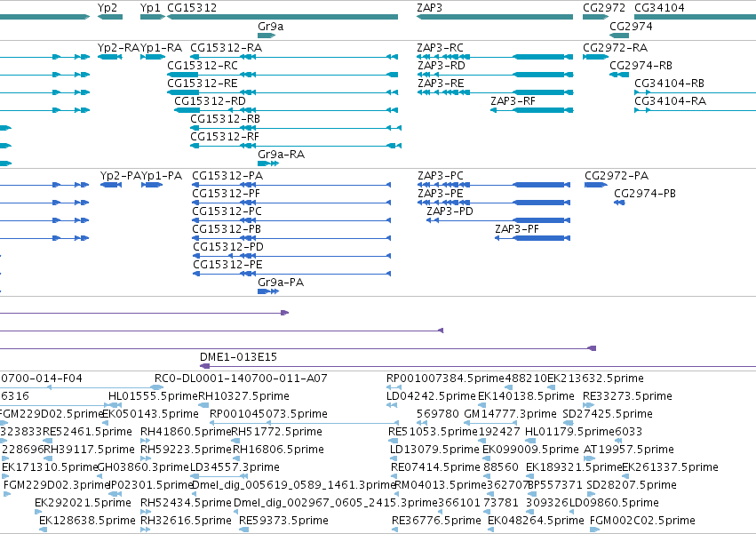The height and width of the screenshot is (534, 756).
Task: Click the Yp2 gene label
Action: point(107,8)
